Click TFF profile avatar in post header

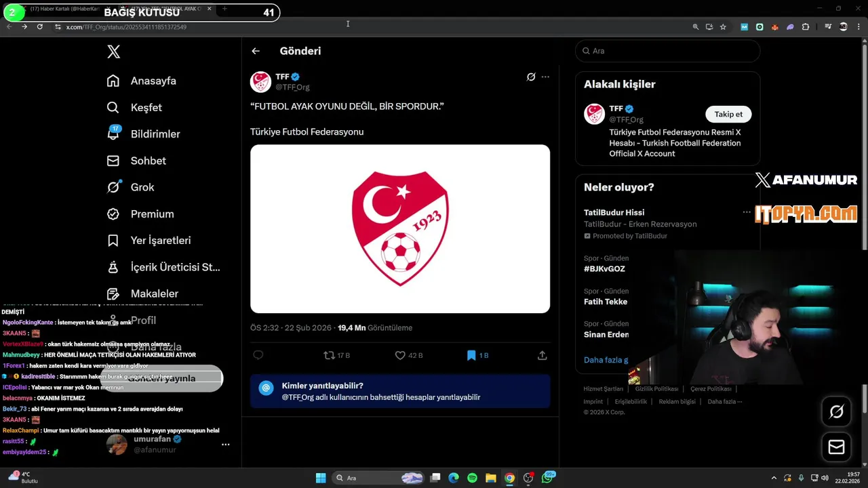[x=260, y=81]
